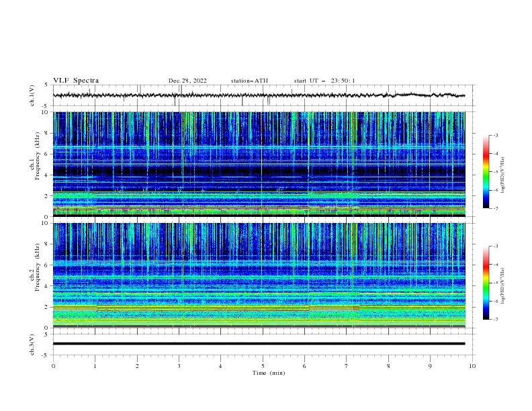
Task: Click the flat ch.3 voltage trace
Action: click(x=259, y=344)
